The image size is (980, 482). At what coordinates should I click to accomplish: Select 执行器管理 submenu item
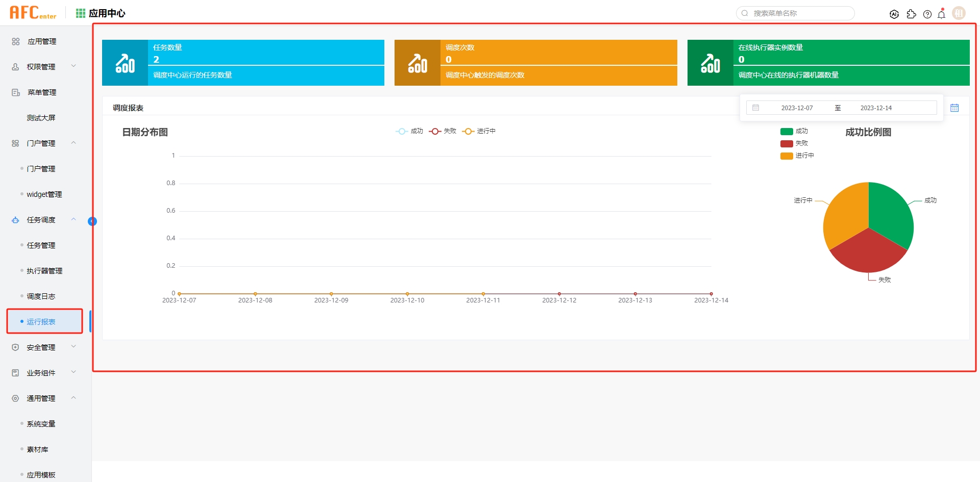tap(45, 271)
